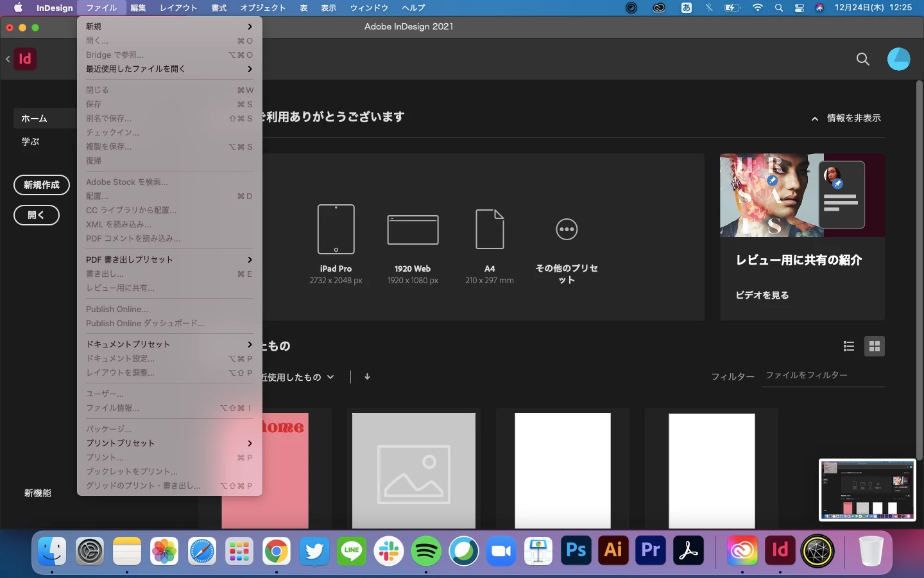Open Creative Cloud from the Dock
The height and width of the screenshot is (578, 924).
tap(742, 551)
